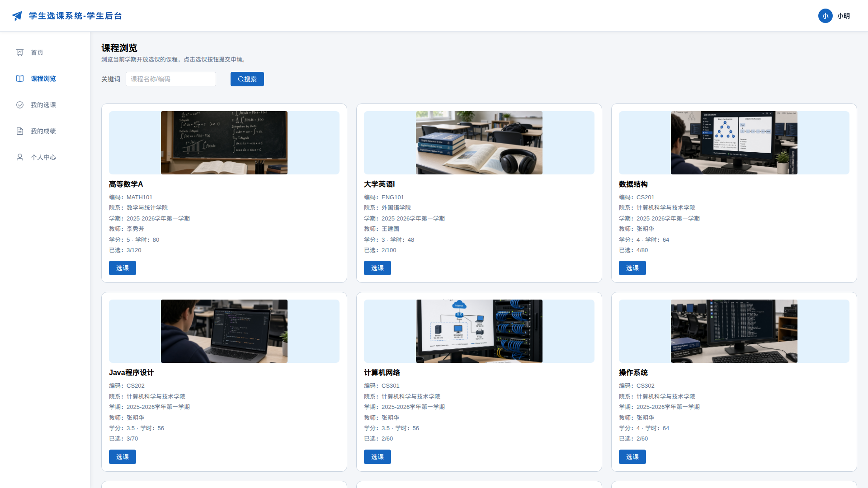Click the title 学生选课系统-学生后台

click(75, 16)
